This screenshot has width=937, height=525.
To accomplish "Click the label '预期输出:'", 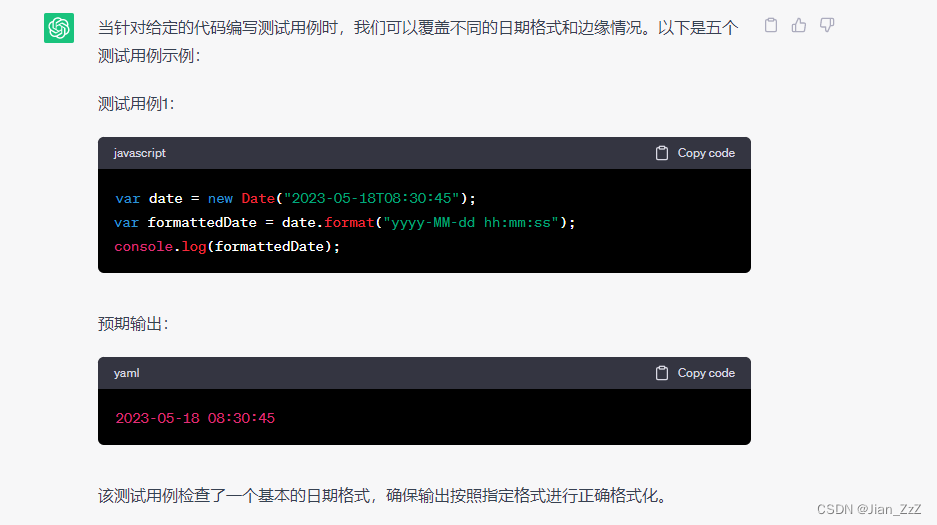I will (x=133, y=324).
